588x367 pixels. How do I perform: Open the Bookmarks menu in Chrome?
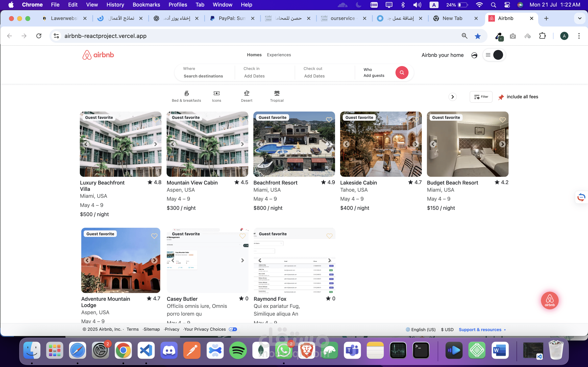point(146,5)
